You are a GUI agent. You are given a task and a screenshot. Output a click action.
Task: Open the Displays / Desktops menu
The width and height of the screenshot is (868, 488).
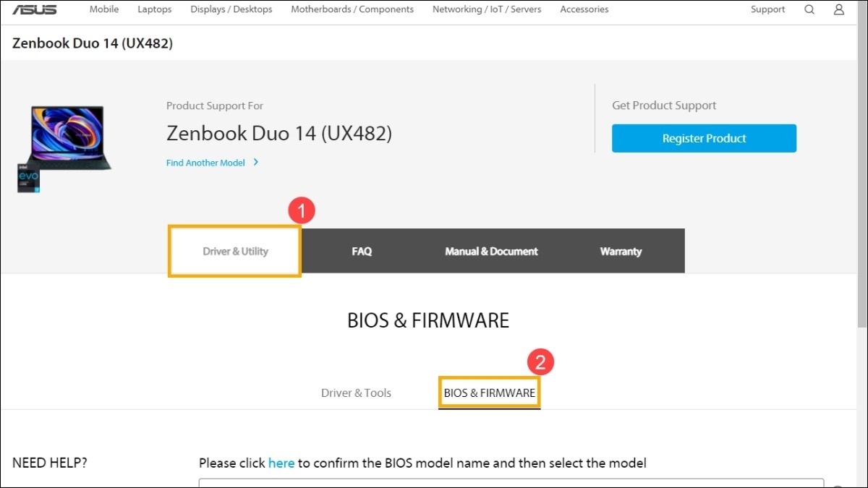pos(231,9)
